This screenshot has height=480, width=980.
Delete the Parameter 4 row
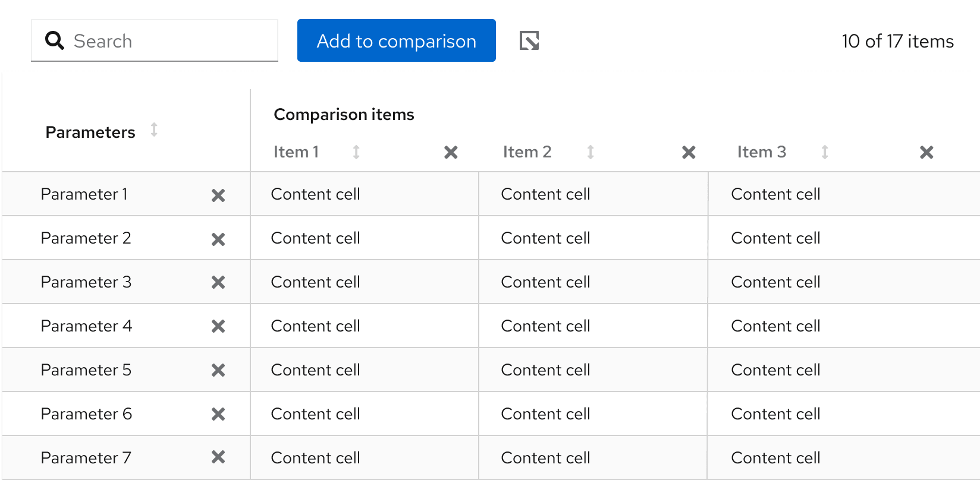218,326
